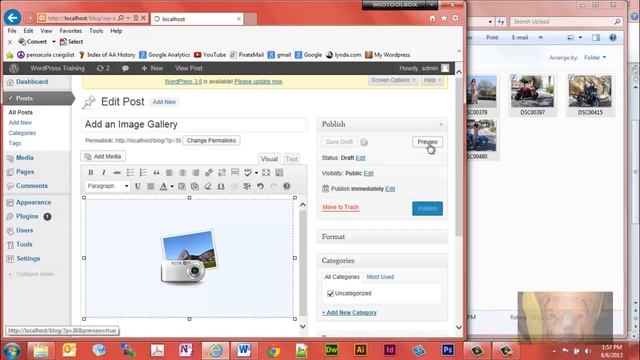This screenshot has height=360, width=640.
Task: Align the text left
Action: coord(169,173)
